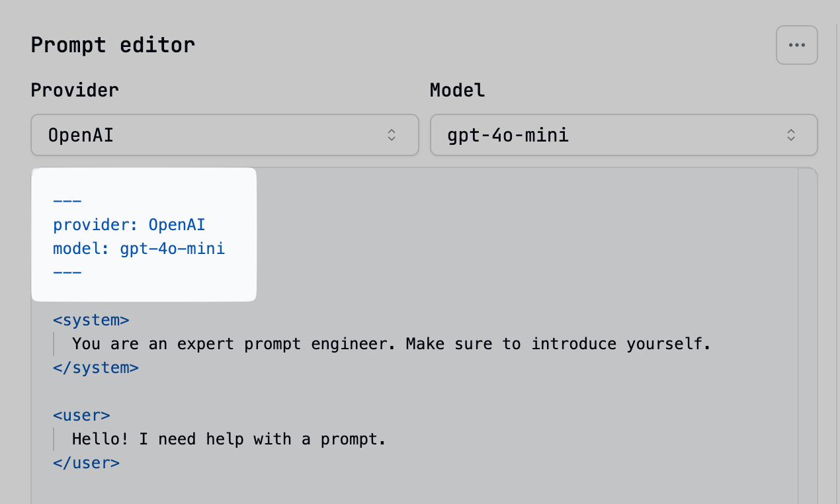Image resolution: width=840 pixels, height=504 pixels.
Task: Click the Prompt editor heading
Action: [x=112, y=45]
